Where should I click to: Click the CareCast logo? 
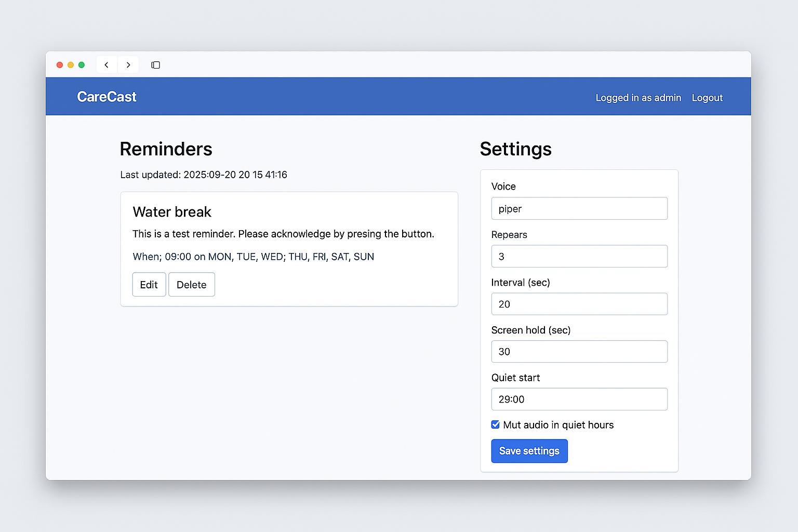click(106, 96)
